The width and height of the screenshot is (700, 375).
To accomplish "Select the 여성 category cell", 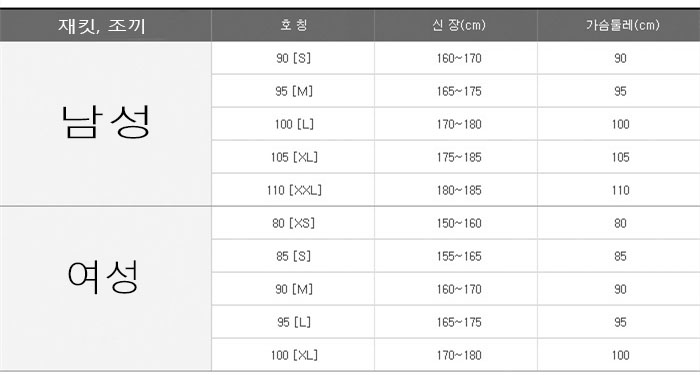I will coord(105,289).
